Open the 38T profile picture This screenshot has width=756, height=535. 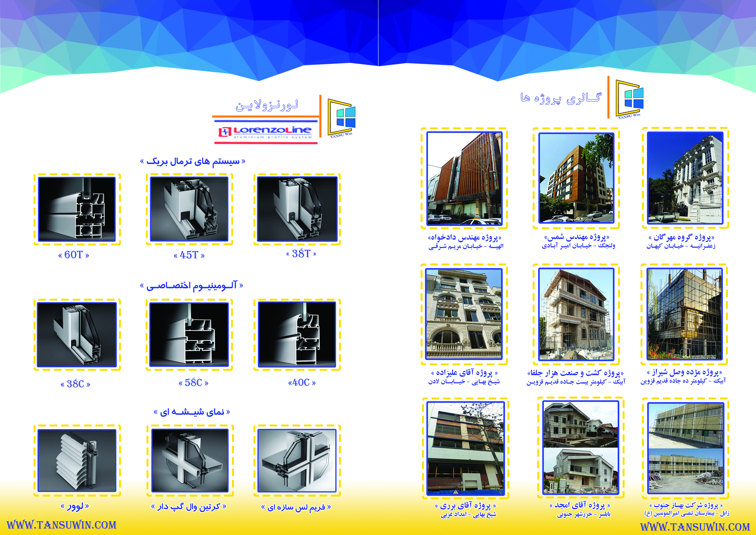[x=297, y=209]
